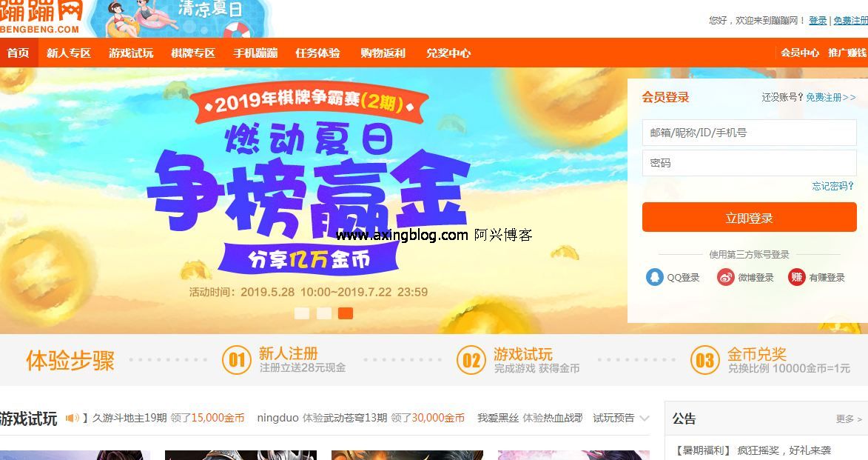Click the speaker icon beside 游戏试玩

click(73, 418)
